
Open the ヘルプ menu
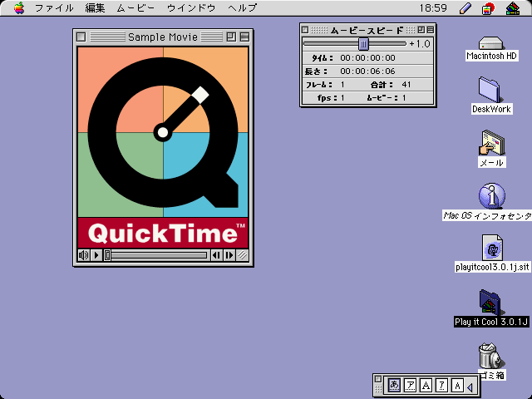242,7
